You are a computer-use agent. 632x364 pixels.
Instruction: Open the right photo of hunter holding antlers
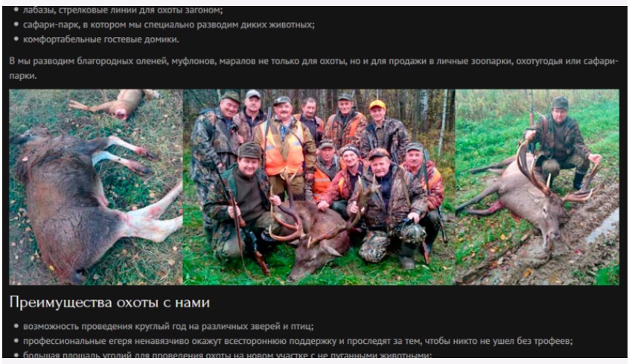tap(537, 187)
